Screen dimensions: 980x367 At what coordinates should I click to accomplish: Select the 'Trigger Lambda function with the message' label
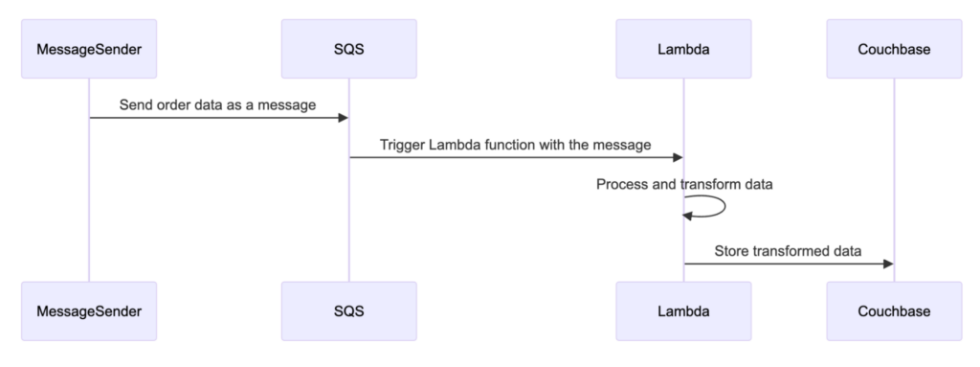point(516,146)
